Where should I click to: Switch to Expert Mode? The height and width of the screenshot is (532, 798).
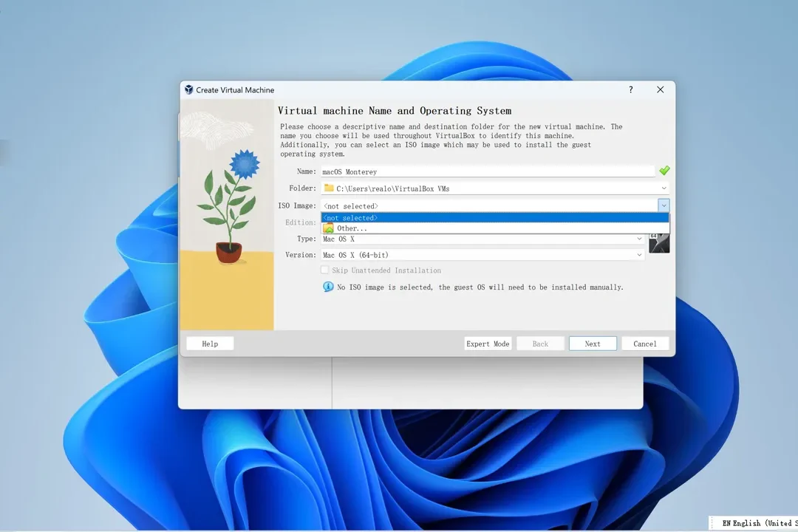click(x=488, y=343)
